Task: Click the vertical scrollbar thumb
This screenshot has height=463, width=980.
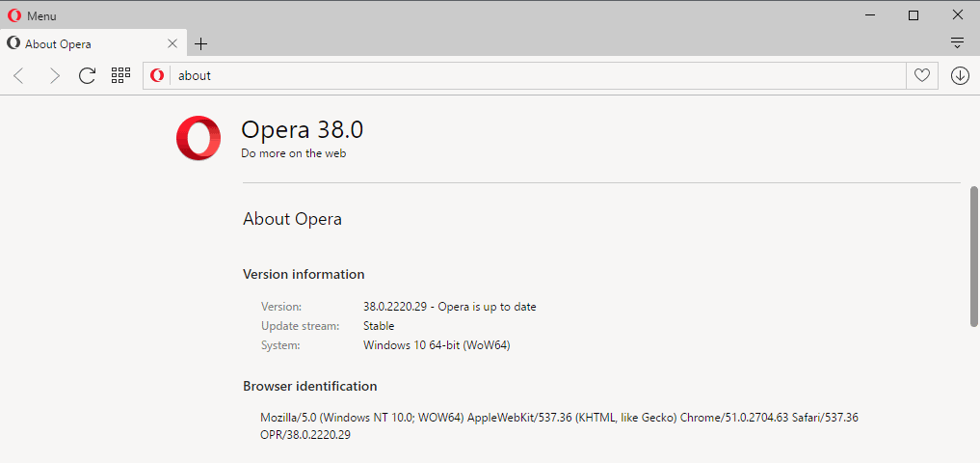Action: (x=974, y=256)
